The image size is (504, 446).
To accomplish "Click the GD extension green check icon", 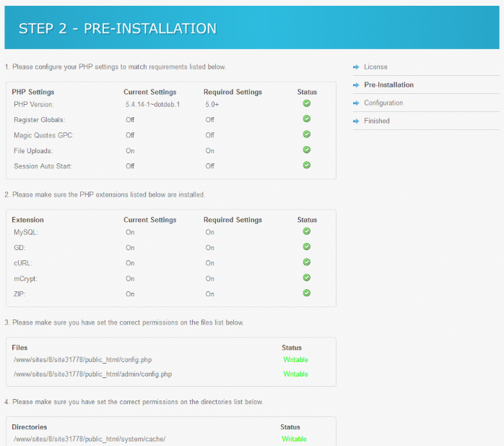I will click(x=307, y=247).
